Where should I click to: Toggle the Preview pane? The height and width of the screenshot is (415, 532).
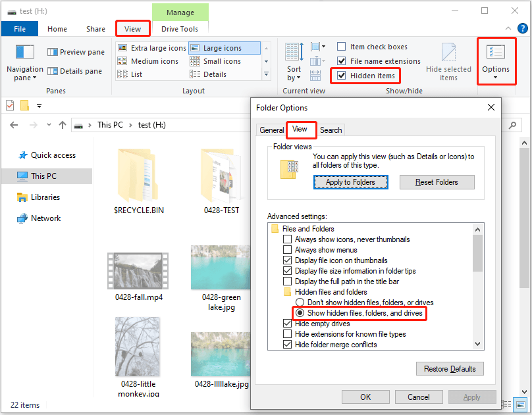pos(76,52)
